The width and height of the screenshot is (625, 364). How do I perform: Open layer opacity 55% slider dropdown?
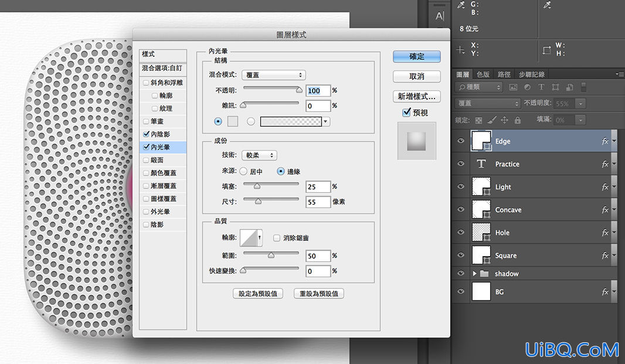(581, 104)
